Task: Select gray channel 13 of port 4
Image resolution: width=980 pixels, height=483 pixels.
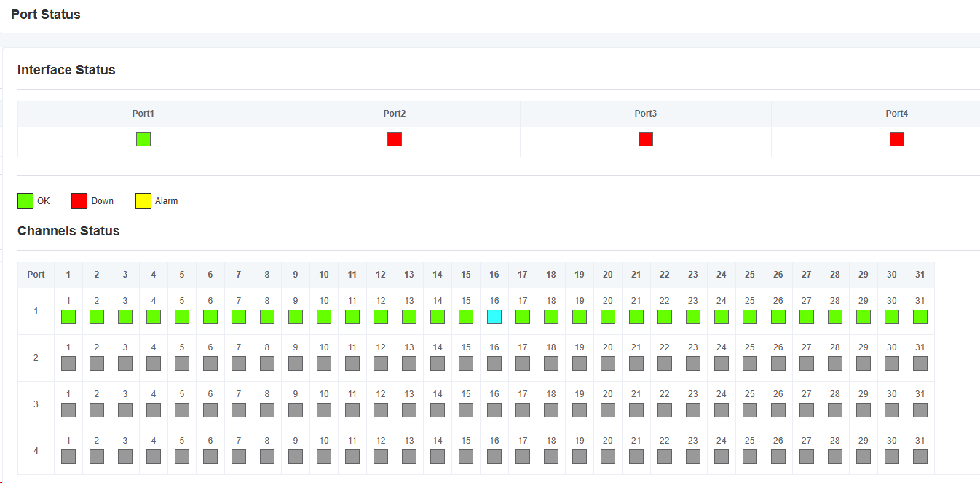Action: pos(409,457)
